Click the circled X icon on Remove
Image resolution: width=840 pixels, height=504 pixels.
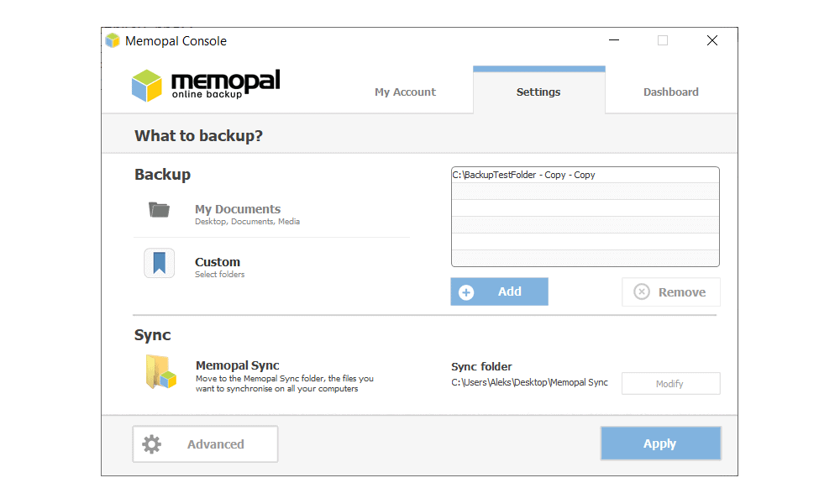point(641,292)
